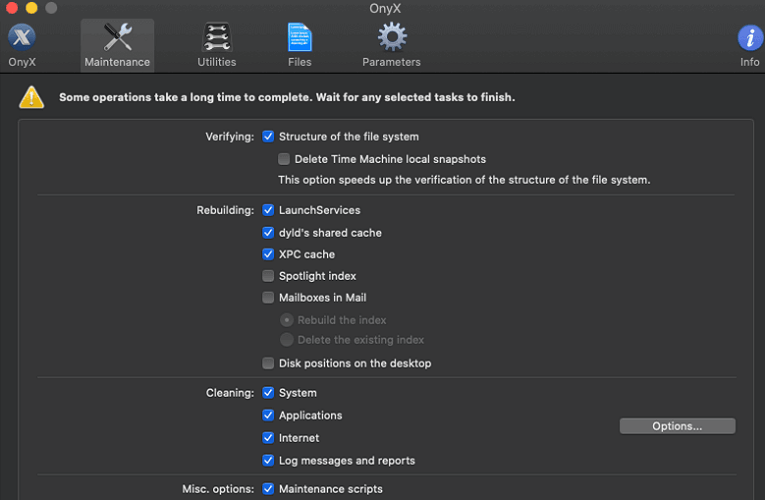This screenshot has width=765, height=500.
Task: Toggle Maintenance scripts checkbox
Action: pos(268,488)
